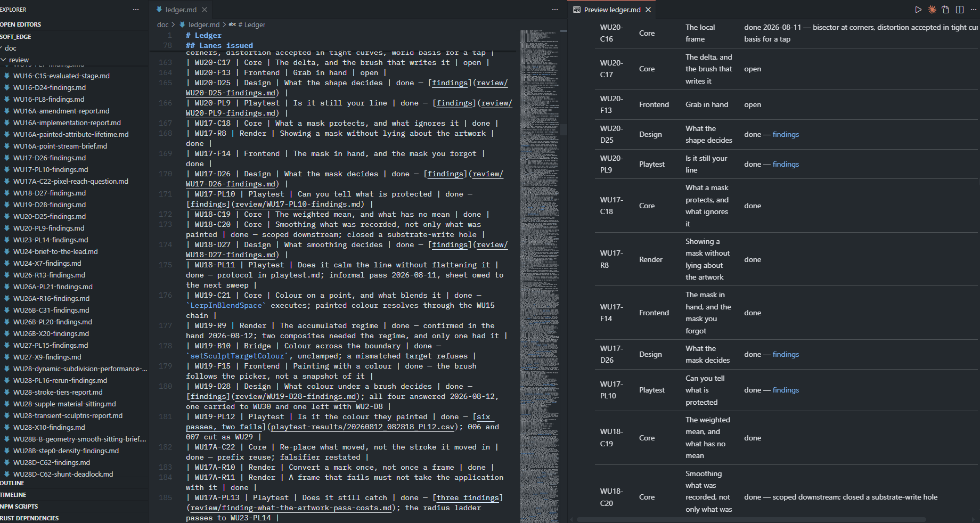Image resolution: width=980 pixels, height=523 pixels.
Task: Open the Explorer panel more actions menu
Action: 136,10
